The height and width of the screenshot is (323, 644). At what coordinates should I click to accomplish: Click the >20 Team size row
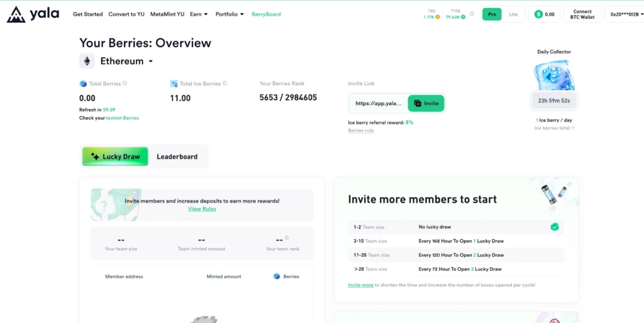[456, 269]
